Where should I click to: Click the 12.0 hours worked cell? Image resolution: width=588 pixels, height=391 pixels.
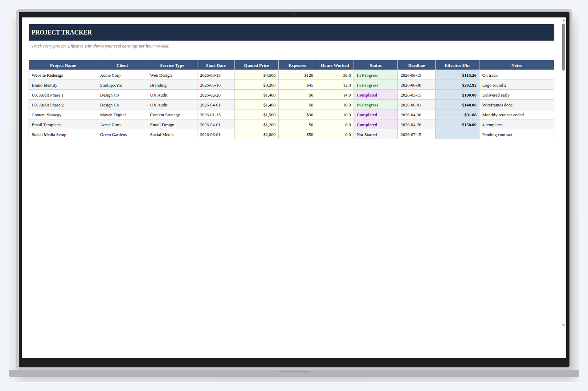click(335, 85)
